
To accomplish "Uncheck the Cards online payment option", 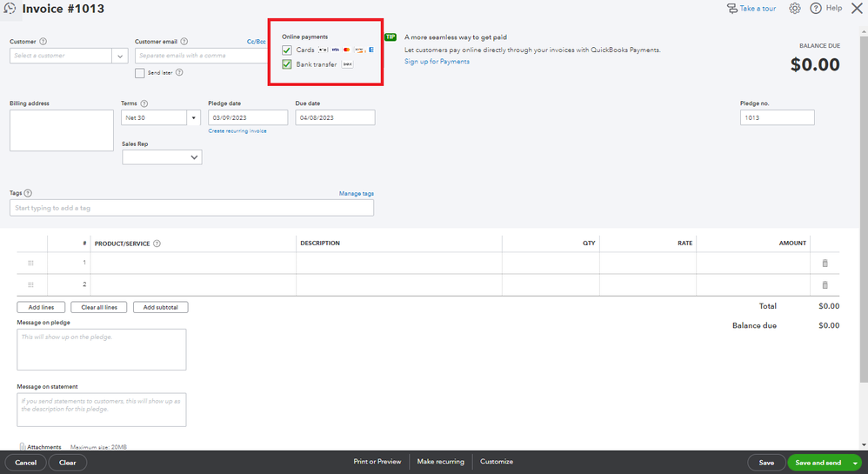I will [287, 50].
